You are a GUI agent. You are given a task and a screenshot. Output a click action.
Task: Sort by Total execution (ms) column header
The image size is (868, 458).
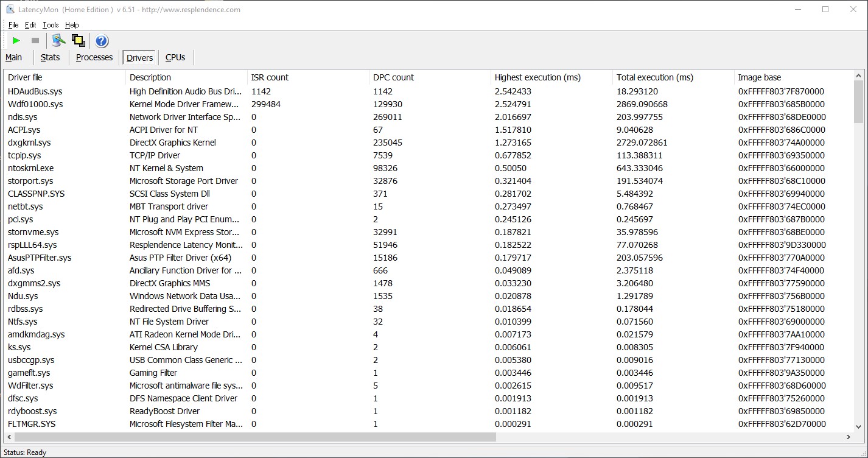pos(673,77)
